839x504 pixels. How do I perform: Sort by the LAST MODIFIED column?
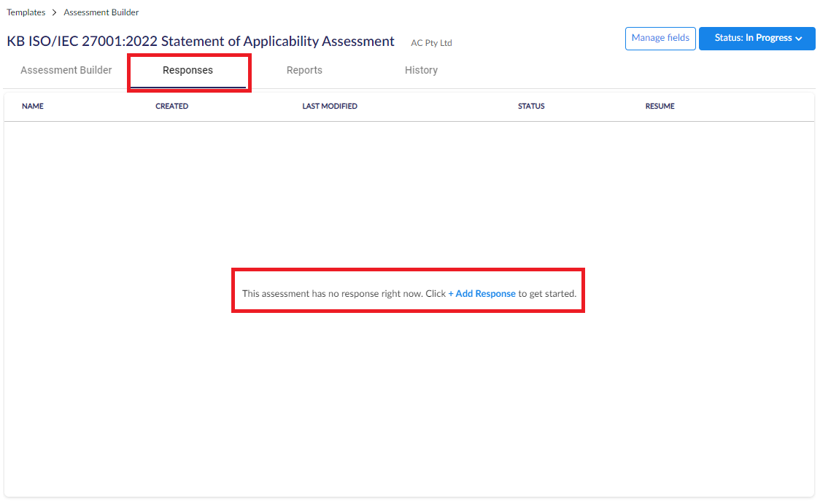tap(330, 106)
